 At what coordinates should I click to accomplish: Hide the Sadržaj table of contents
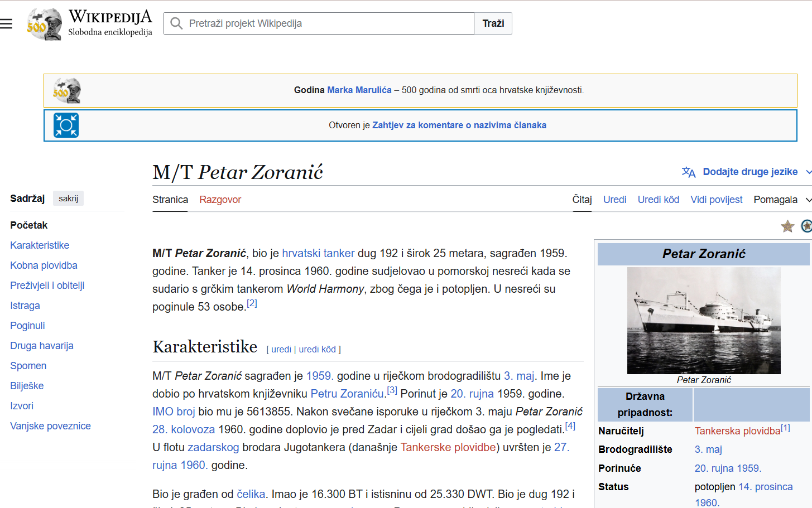point(68,199)
